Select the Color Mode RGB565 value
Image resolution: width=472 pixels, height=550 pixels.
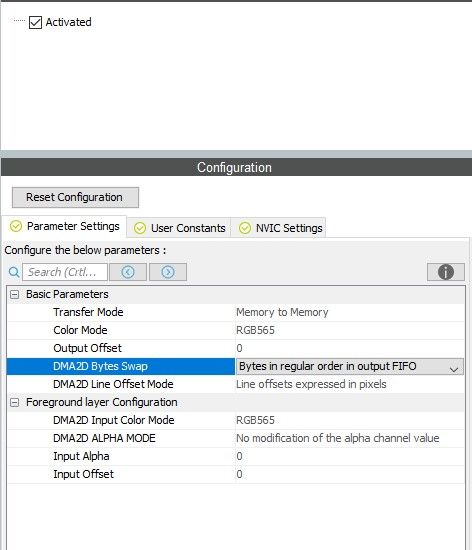(x=255, y=330)
